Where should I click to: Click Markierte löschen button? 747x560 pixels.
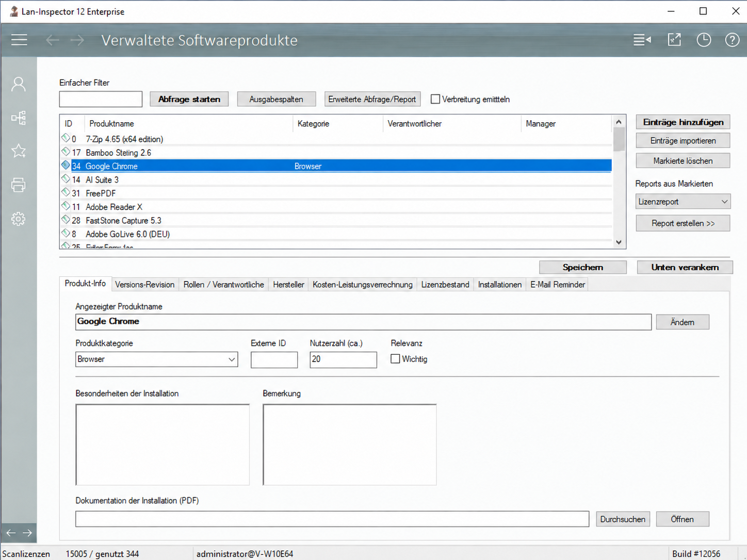pyautogui.click(x=683, y=161)
